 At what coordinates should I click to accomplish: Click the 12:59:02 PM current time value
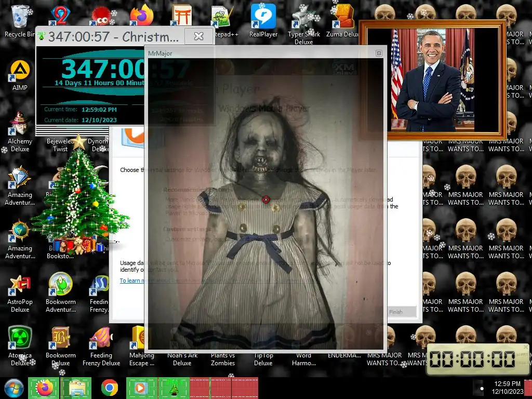tap(99, 110)
